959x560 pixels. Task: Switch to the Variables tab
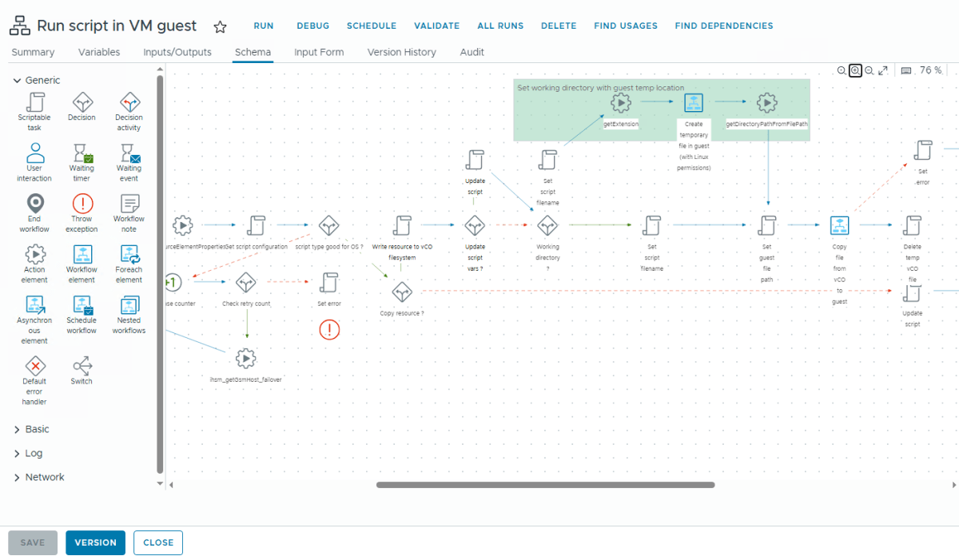(98, 52)
